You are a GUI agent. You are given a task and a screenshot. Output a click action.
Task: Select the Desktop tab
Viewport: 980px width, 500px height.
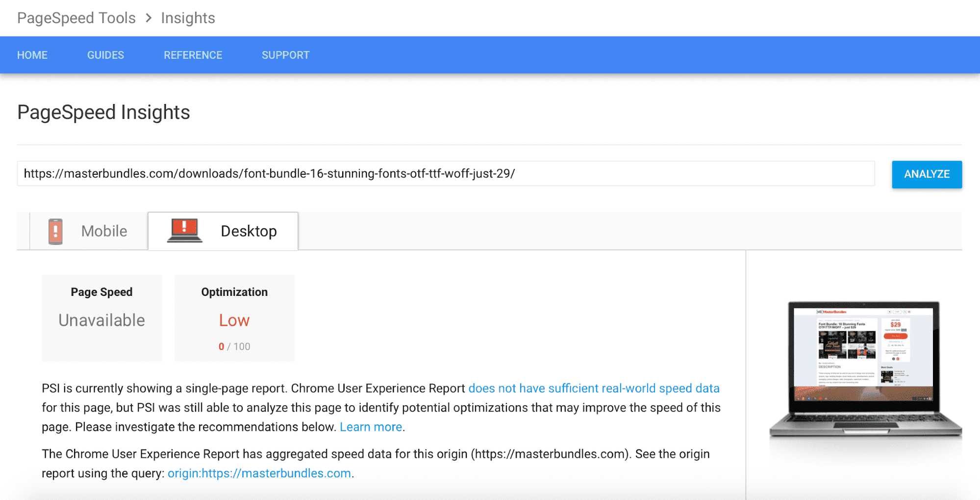click(x=223, y=231)
